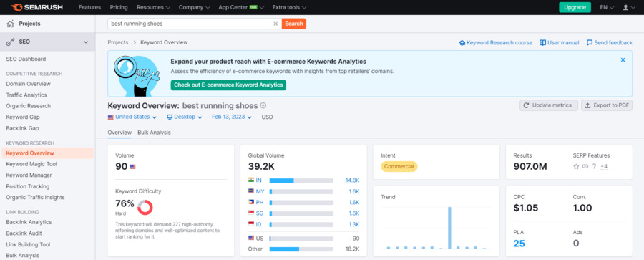Viewport: 644px width, 260px height.
Task: Open Keyword Gap in sidebar
Action: [x=23, y=117]
